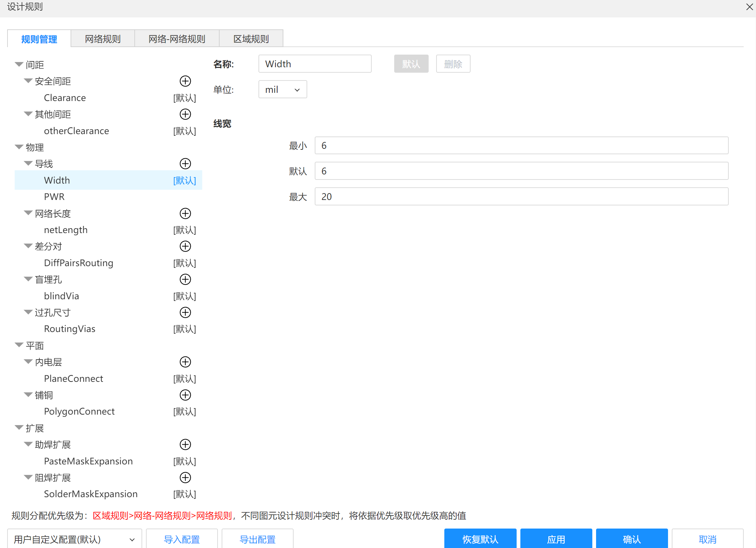Select DiffPairsRouting rule item
The image size is (756, 548).
[x=78, y=263]
